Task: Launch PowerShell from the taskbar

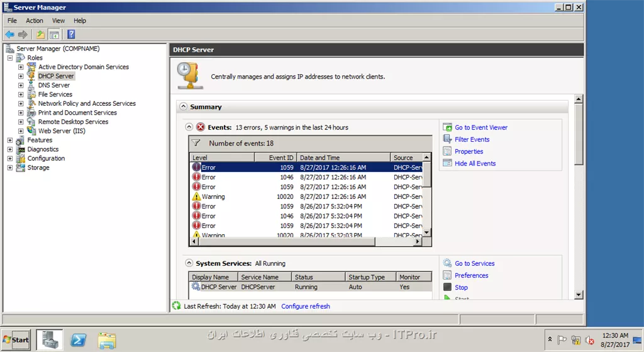Action: pos(78,339)
